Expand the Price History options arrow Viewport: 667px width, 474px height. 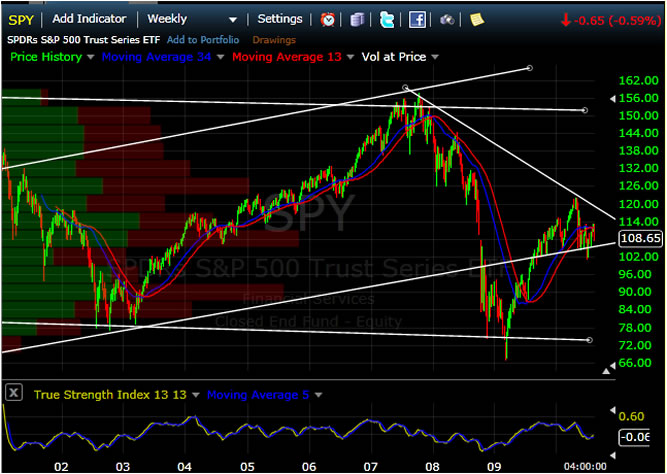tap(92, 59)
